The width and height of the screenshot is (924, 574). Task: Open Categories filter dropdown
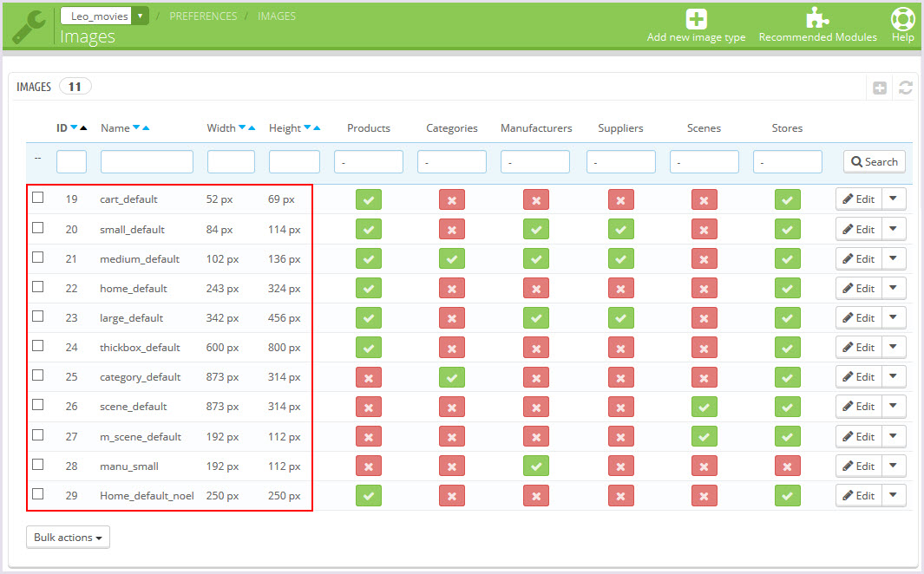[451, 161]
